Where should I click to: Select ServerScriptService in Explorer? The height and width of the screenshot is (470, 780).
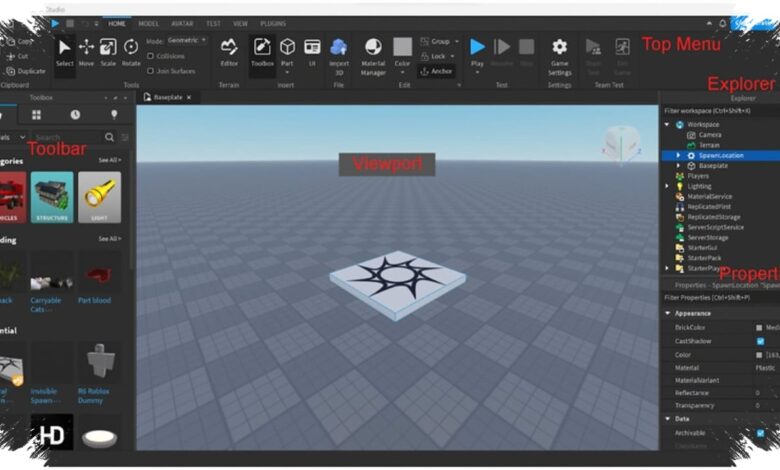coord(715,227)
